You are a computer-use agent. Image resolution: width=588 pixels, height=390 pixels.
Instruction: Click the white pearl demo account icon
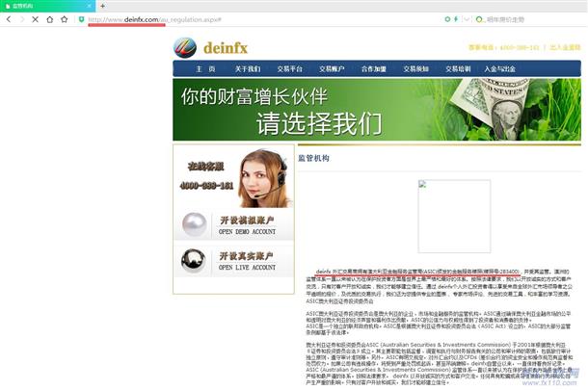point(195,224)
